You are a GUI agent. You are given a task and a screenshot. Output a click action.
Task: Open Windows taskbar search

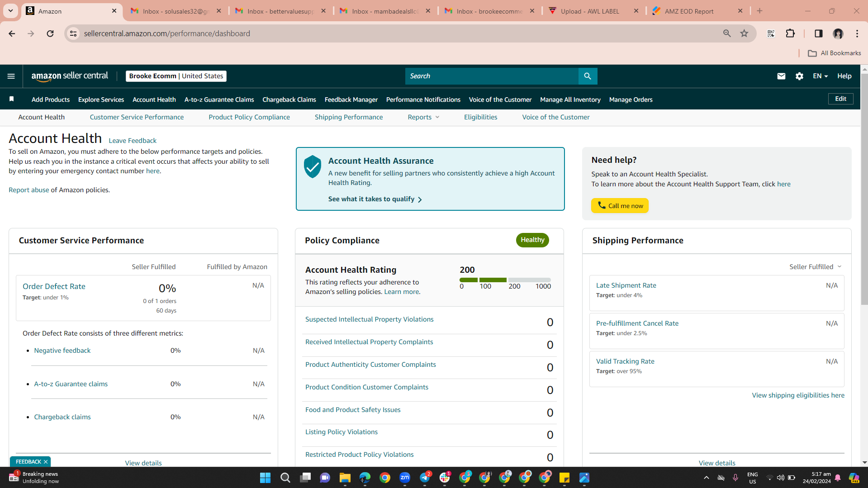pos(285,478)
